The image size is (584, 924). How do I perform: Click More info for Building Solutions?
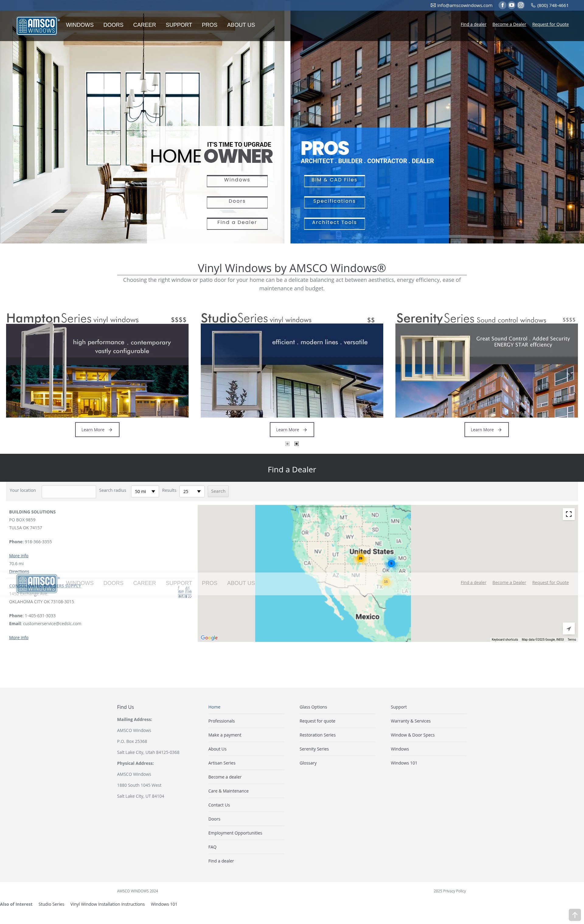[19, 556]
